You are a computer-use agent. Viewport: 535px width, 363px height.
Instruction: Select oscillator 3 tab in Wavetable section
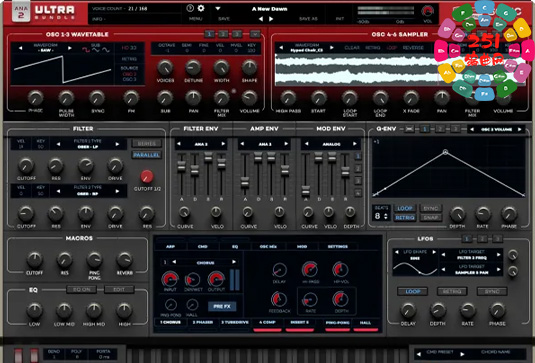237,34
